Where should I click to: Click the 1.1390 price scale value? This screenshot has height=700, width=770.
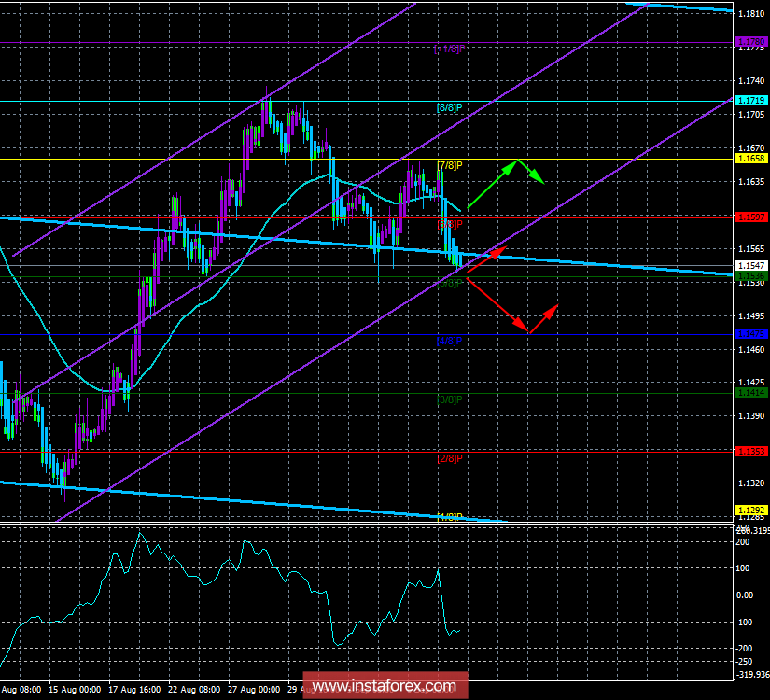751,415
